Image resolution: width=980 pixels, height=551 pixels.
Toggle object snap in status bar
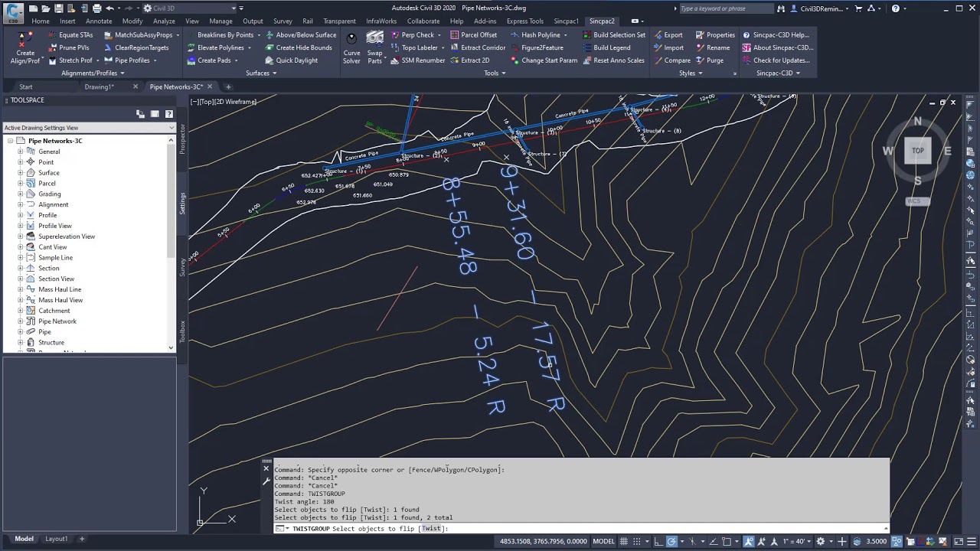pyautogui.click(x=727, y=541)
